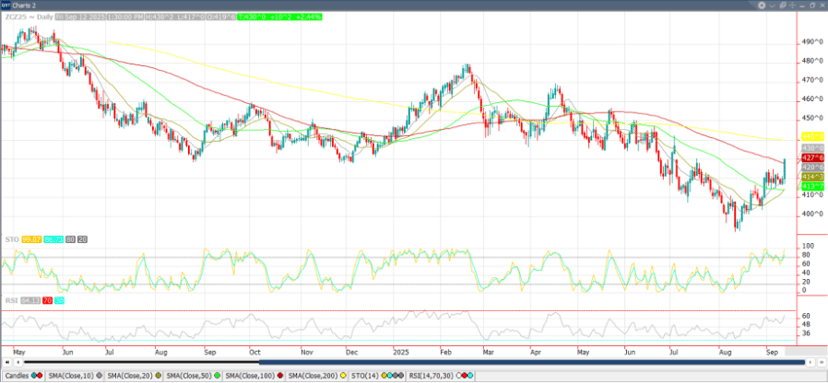
Task: Click the red 427^6 price axis tag
Action: point(813,157)
